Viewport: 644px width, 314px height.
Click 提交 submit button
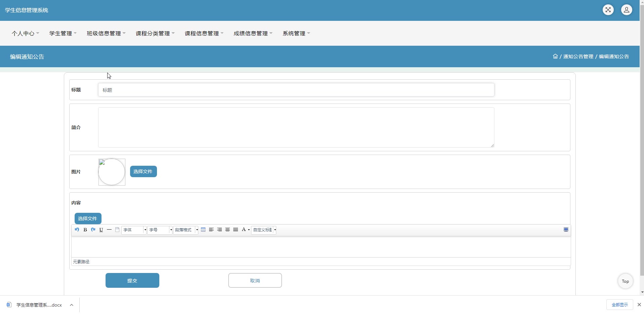pos(132,280)
